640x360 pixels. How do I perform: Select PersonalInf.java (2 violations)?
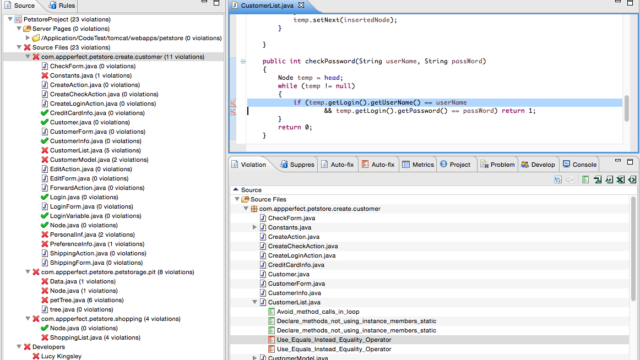click(92, 235)
